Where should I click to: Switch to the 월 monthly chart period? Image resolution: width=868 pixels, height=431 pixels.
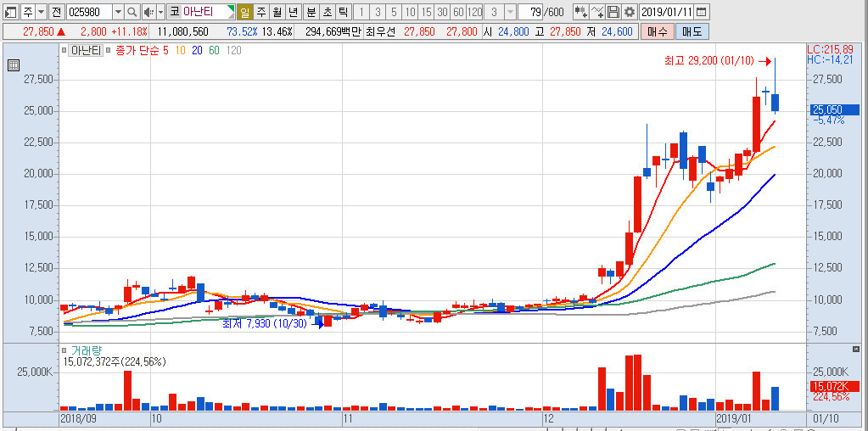click(x=277, y=12)
